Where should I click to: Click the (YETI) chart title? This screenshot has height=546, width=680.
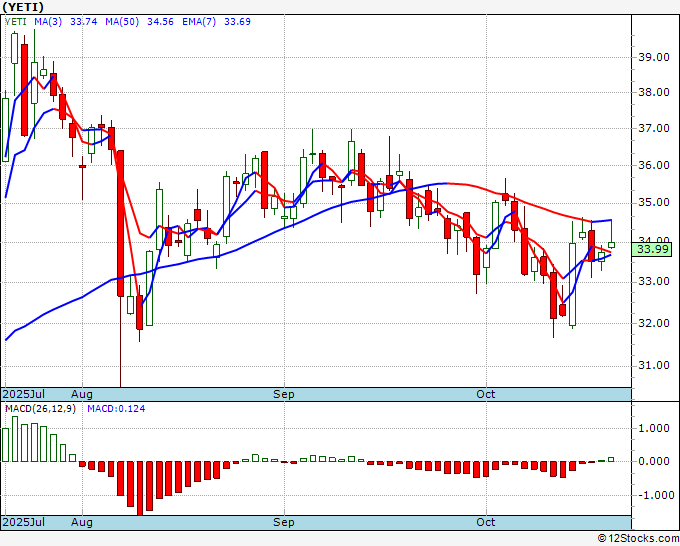23,7
